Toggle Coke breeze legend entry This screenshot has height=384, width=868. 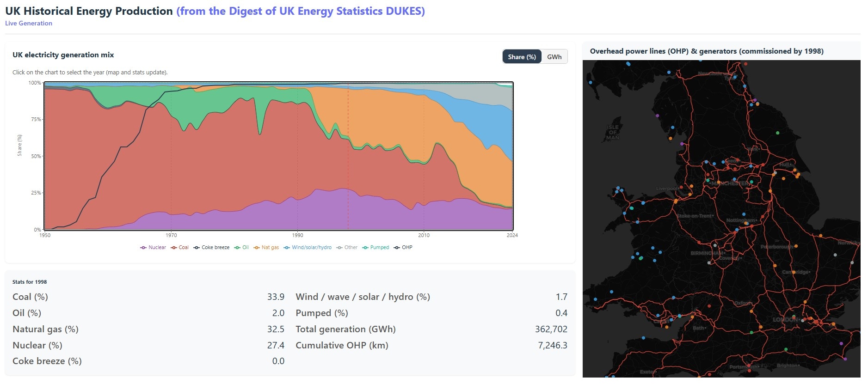[x=211, y=248]
